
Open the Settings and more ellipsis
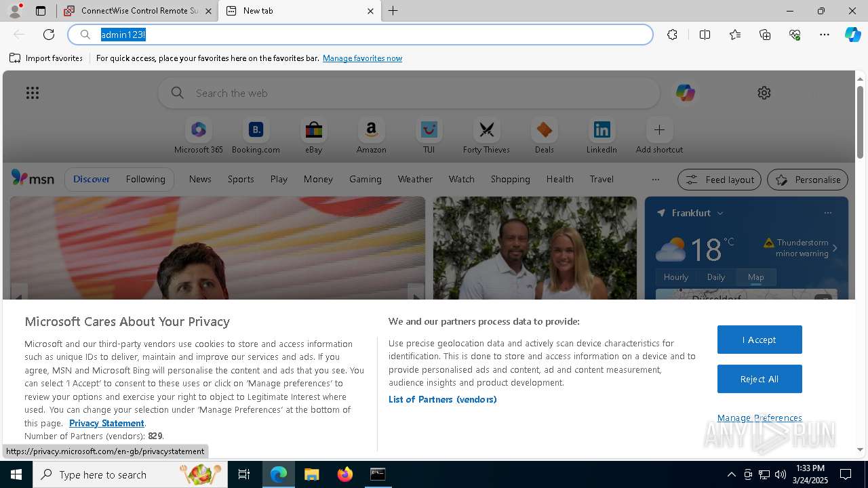tap(825, 35)
